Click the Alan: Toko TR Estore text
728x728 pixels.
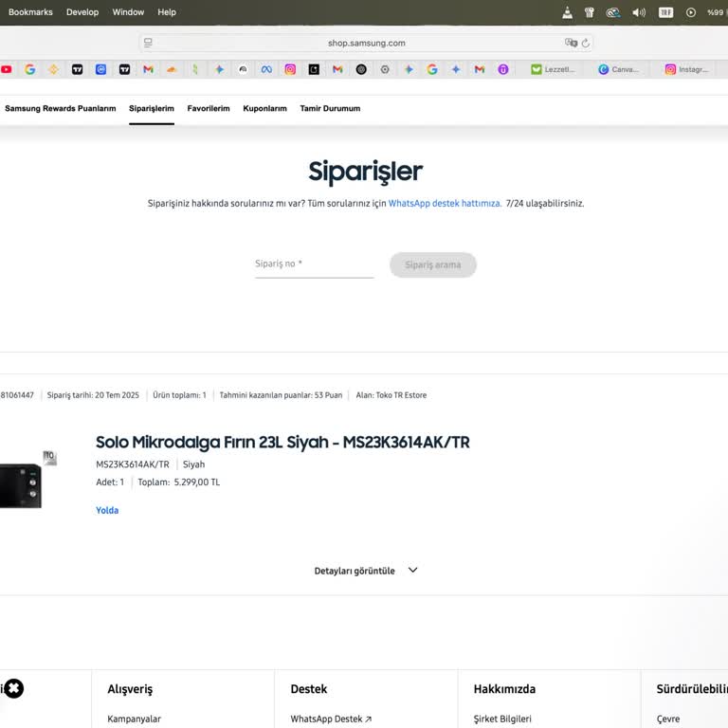(391, 395)
